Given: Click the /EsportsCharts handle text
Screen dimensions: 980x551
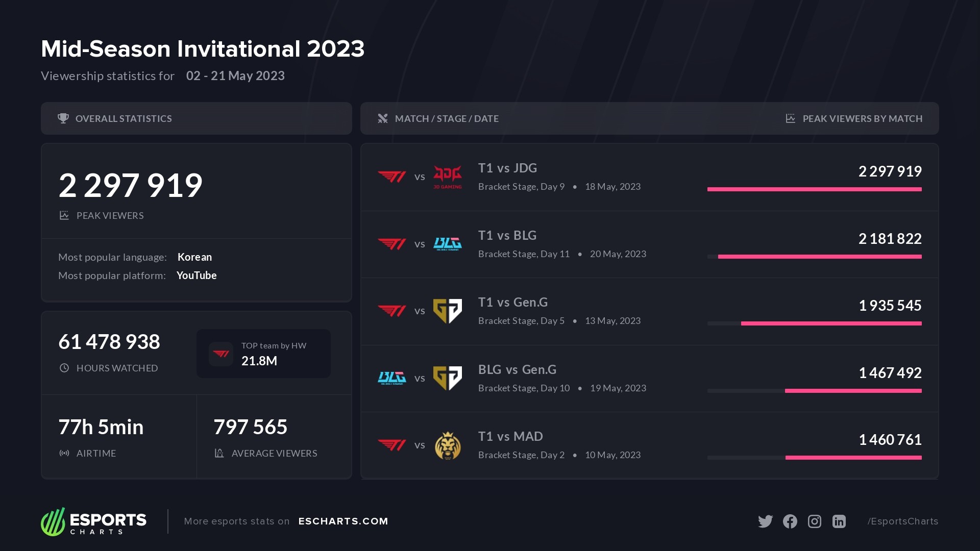Looking at the screenshot, I should click(902, 521).
